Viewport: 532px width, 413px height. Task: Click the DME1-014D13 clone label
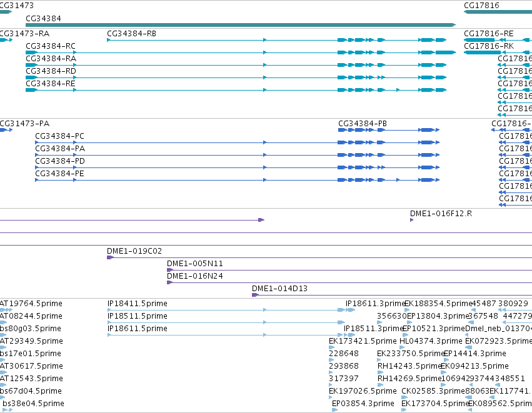279,289
